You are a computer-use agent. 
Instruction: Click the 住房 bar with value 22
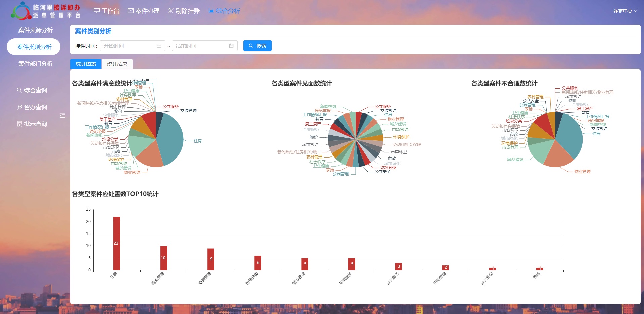tap(116, 243)
